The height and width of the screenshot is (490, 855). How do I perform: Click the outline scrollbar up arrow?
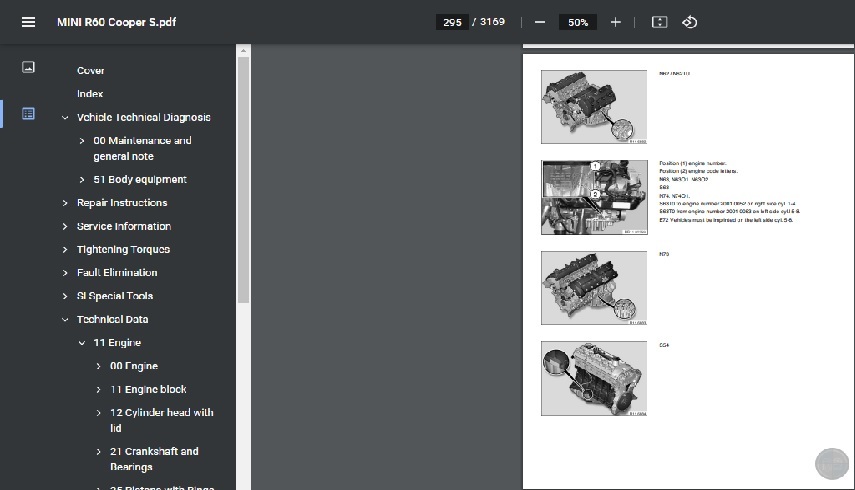(x=244, y=51)
